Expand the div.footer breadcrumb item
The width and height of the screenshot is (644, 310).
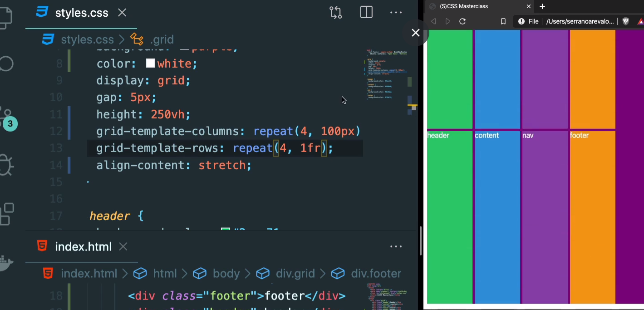376,273
